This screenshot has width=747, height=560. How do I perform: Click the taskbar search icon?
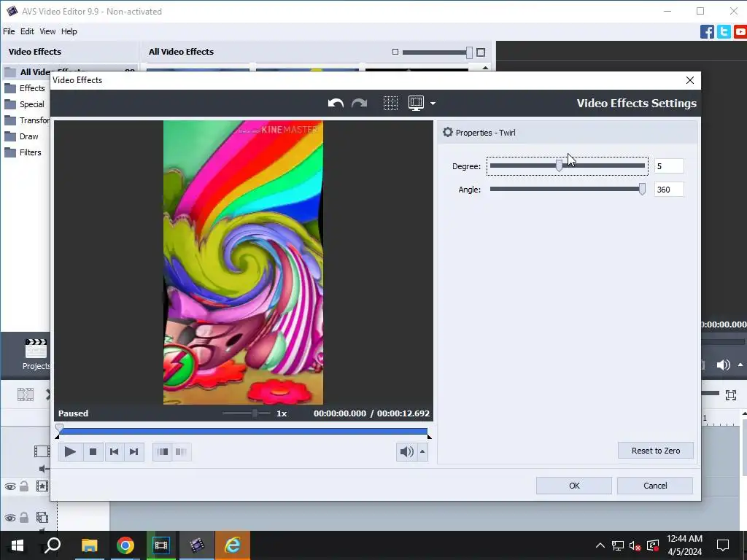pyautogui.click(x=52, y=545)
